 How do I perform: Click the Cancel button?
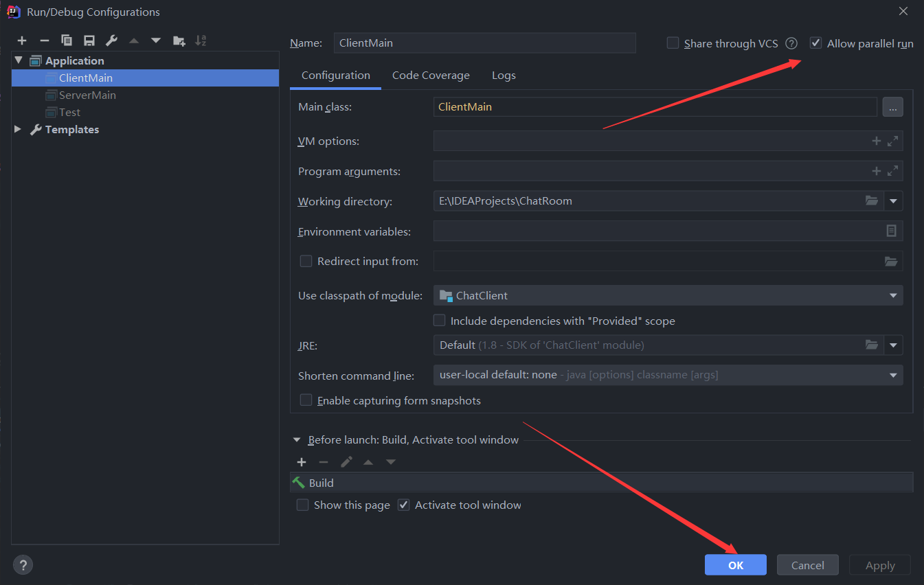(808, 565)
